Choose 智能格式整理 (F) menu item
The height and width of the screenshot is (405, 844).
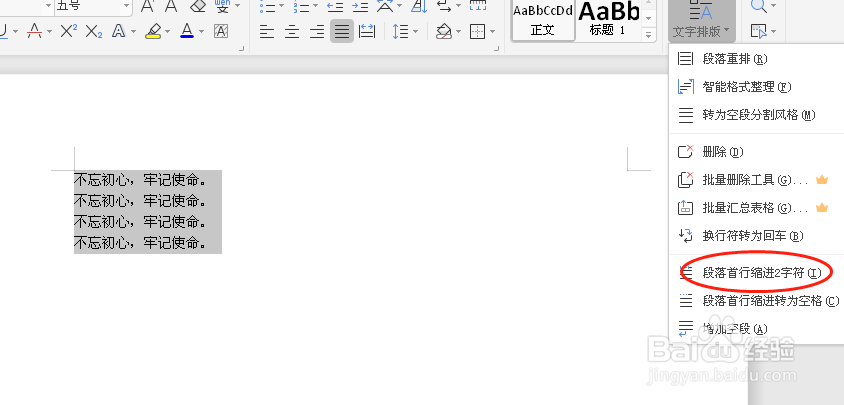(756, 87)
